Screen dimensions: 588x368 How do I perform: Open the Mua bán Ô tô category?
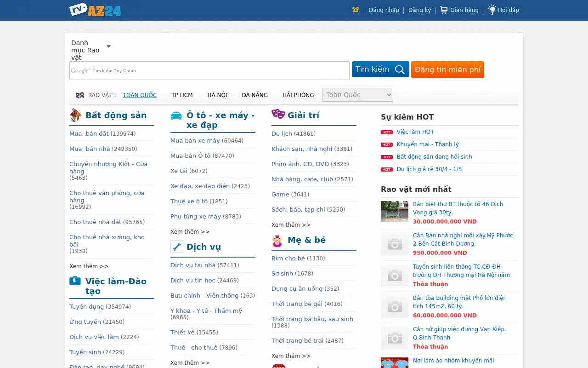coord(191,156)
